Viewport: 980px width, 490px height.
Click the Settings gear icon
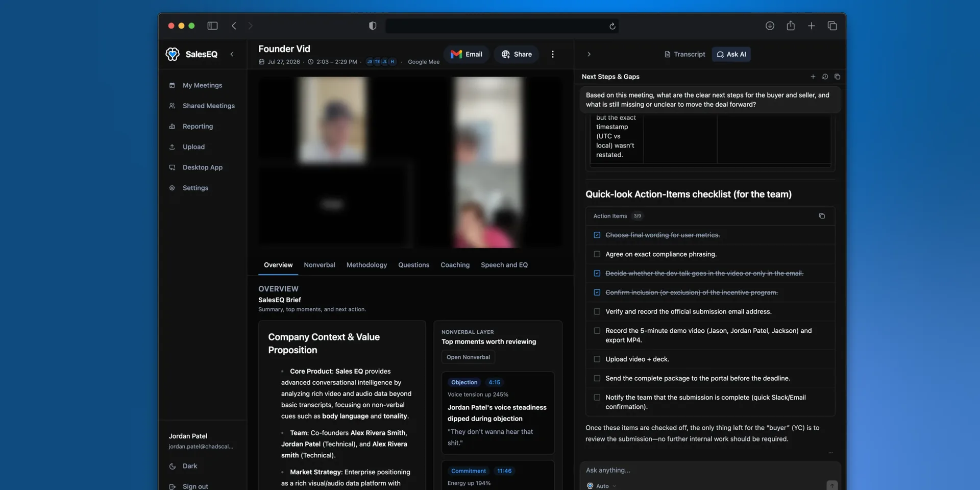(x=172, y=188)
